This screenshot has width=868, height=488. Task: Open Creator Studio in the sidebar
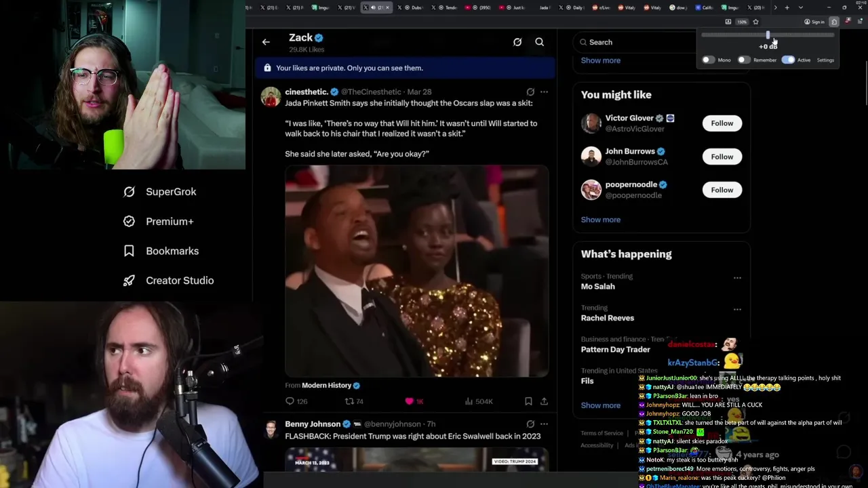[168, 281]
